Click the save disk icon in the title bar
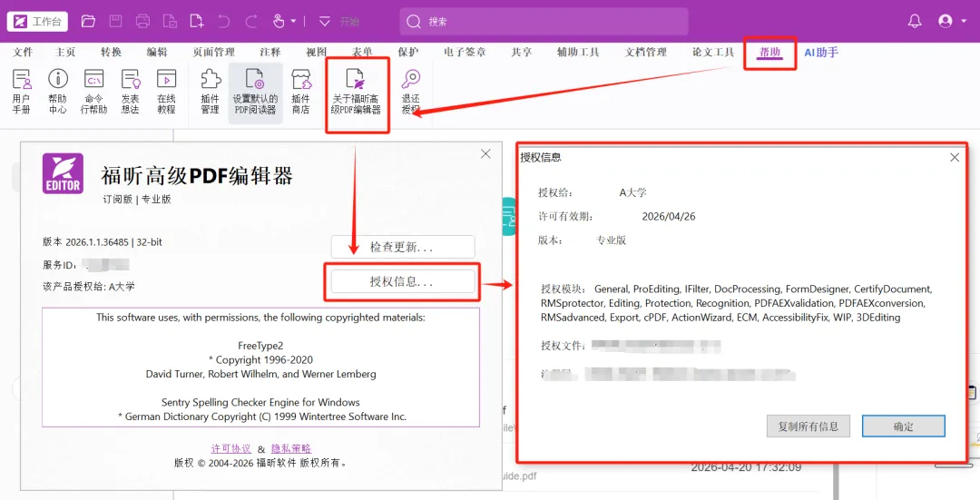980x500 pixels. click(115, 21)
